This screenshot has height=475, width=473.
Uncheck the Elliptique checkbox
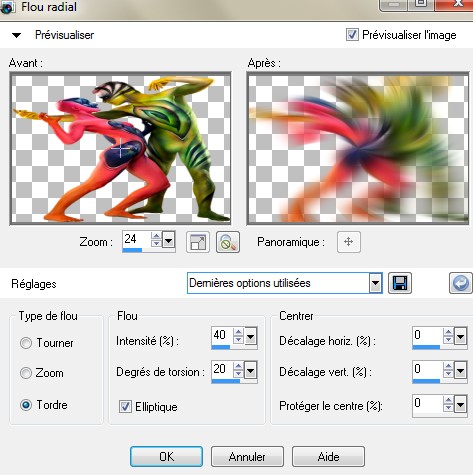pyautogui.click(x=125, y=406)
